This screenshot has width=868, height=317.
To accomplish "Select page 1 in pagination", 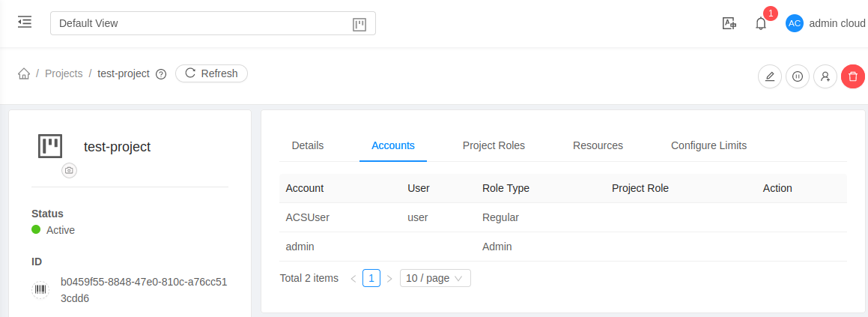I will 371,278.
